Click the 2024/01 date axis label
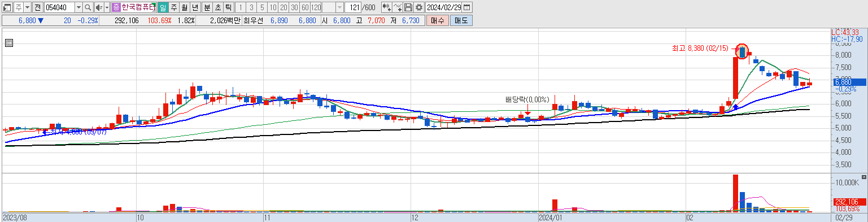Viewport: 868px width, 222px height. coord(551,217)
